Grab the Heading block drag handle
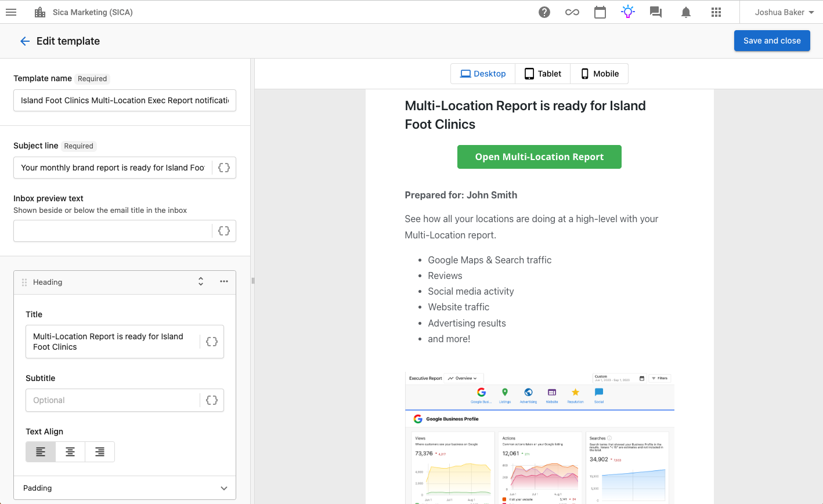The image size is (823, 504). pyautogui.click(x=24, y=282)
